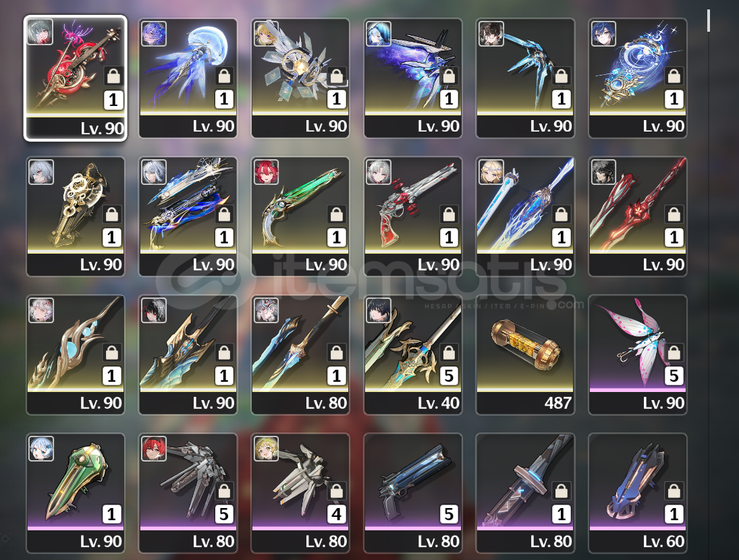
Task: Select the red cello weapon card
Action: pyautogui.click(x=76, y=78)
